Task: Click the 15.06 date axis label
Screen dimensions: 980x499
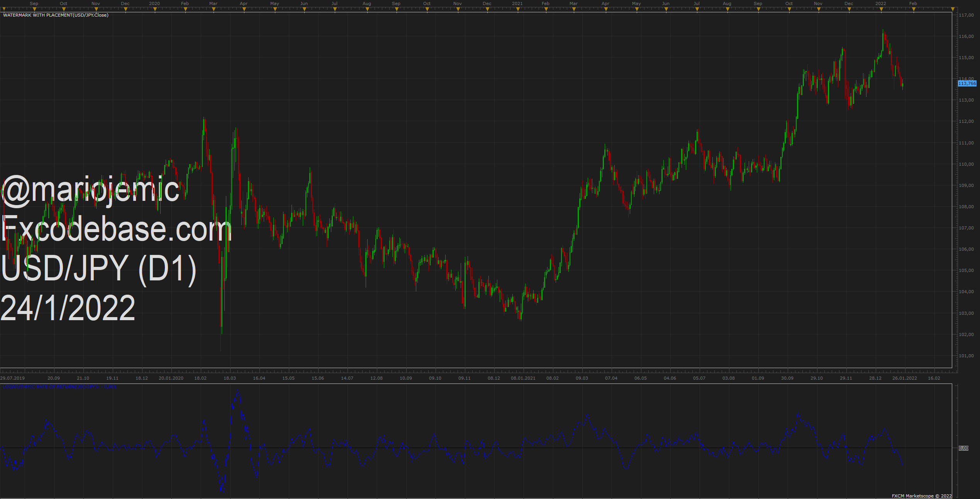Action: pos(318,378)
